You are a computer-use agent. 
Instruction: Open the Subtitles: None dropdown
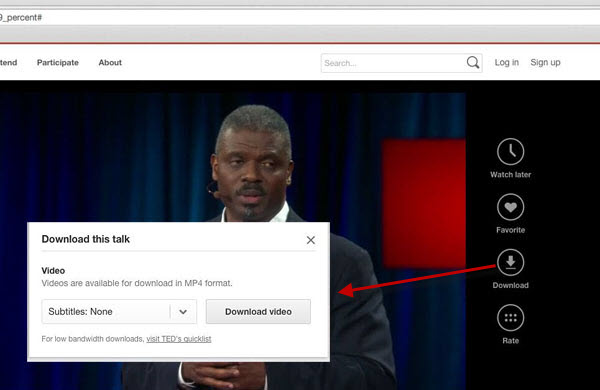(119, 312)
